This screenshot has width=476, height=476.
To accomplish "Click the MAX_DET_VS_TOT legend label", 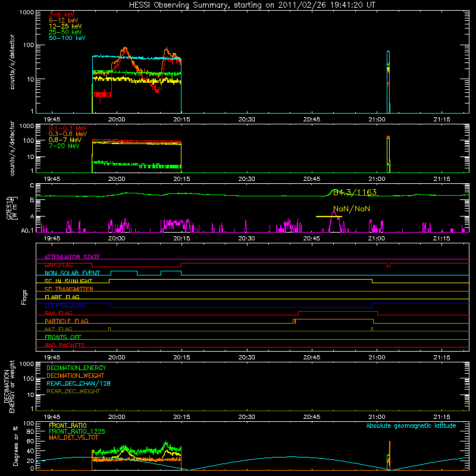I will pos(74,437).
